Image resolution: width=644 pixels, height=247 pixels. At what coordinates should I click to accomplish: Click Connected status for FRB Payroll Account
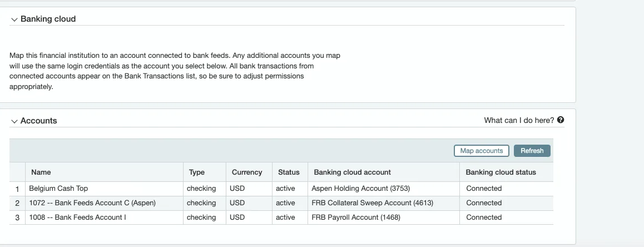click(x=484, y=217)
